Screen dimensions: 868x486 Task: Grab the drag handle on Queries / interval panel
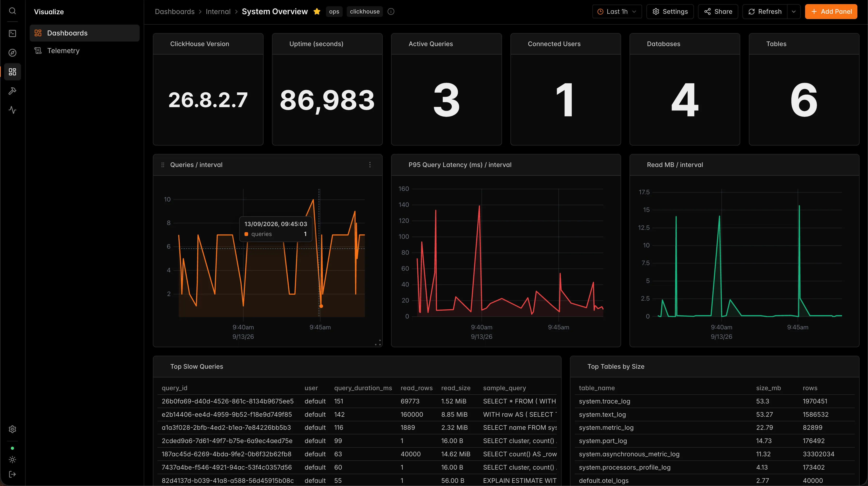(163, 165)
